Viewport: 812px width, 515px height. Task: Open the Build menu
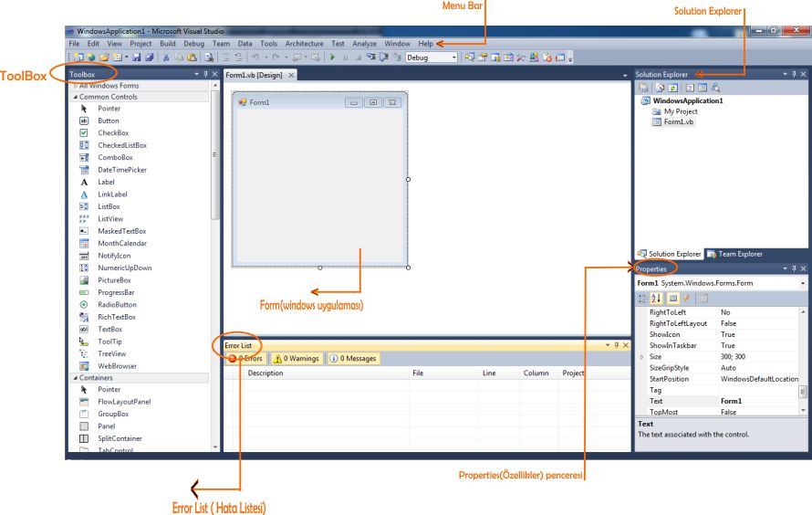167,44
